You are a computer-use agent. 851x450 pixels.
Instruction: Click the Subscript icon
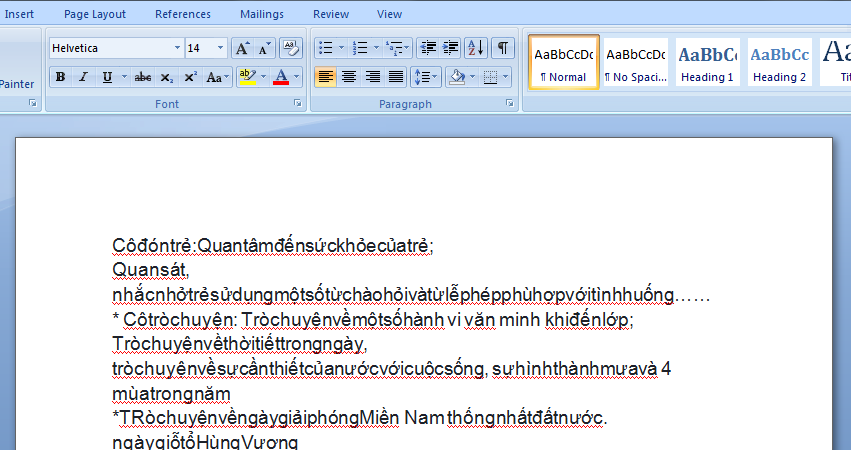pos(167,77)
